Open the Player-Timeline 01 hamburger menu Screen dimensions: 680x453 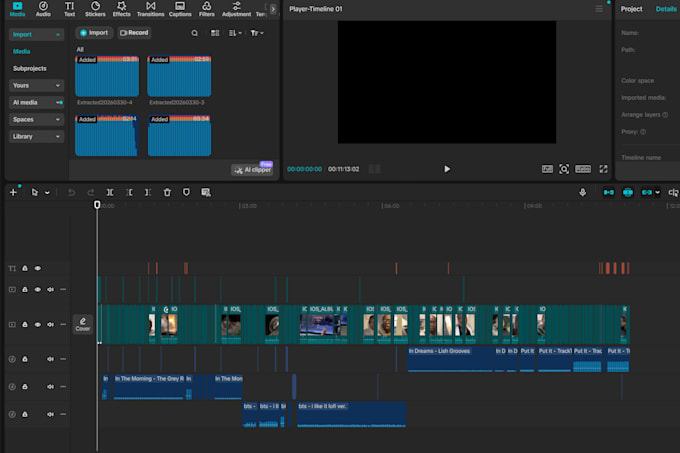pyautogui.click(x=599, y=9)
